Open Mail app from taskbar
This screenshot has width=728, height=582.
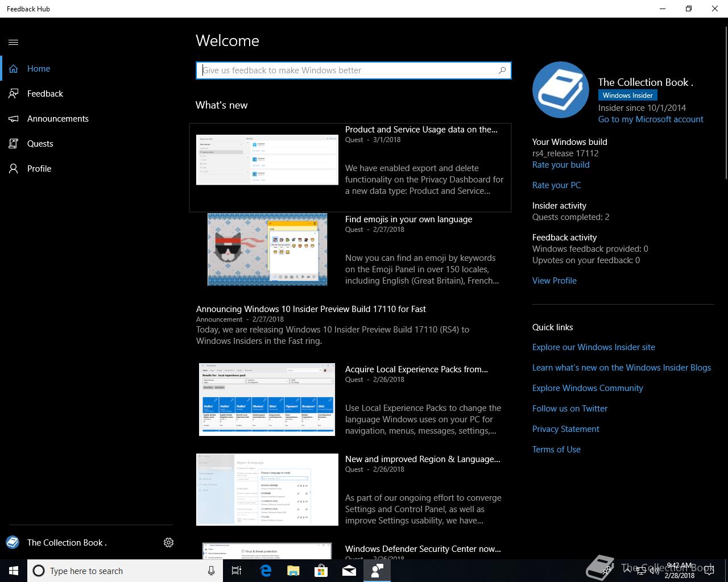349,571
